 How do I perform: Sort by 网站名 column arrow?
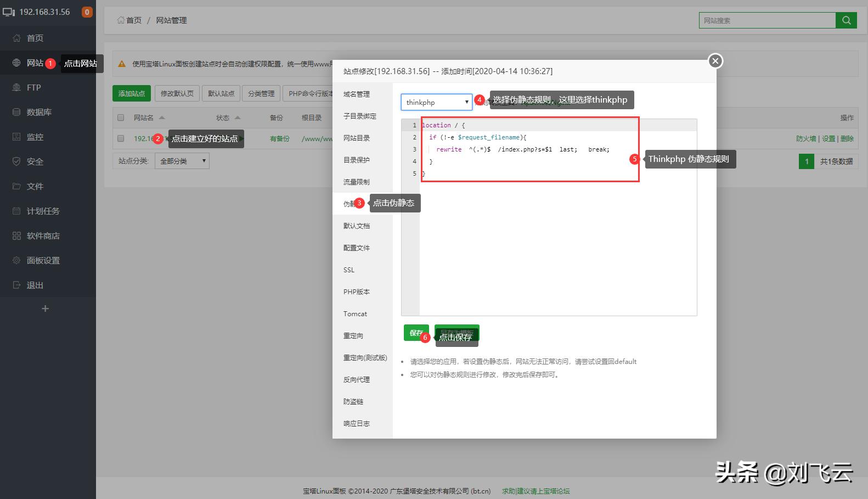pos(162,117)
